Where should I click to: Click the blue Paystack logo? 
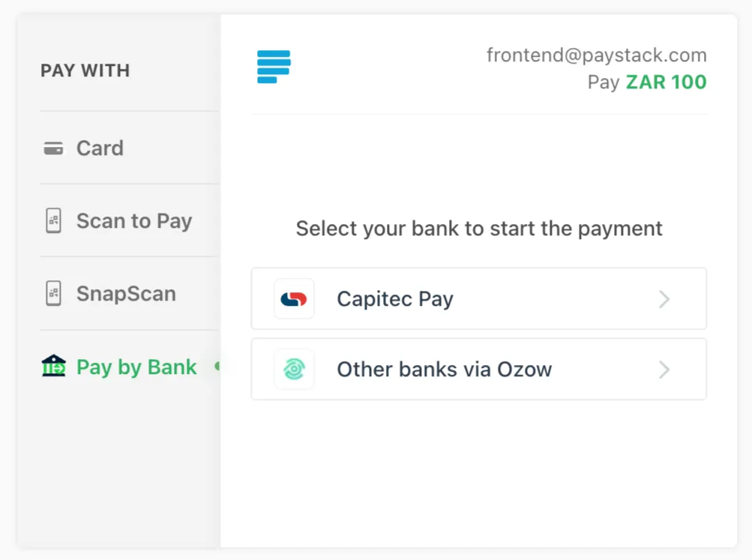(x=274, y=67)
